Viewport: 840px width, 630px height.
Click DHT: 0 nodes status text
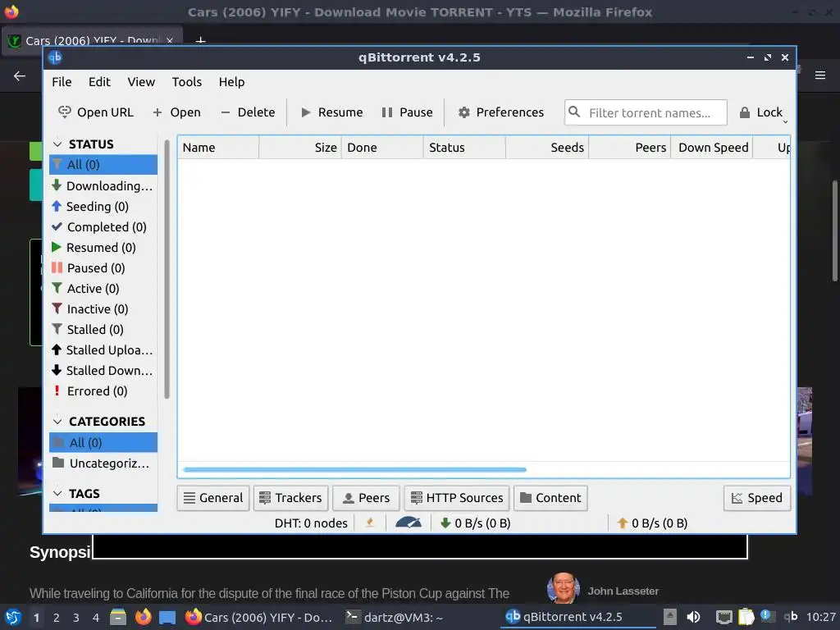[x=311, y=523]
